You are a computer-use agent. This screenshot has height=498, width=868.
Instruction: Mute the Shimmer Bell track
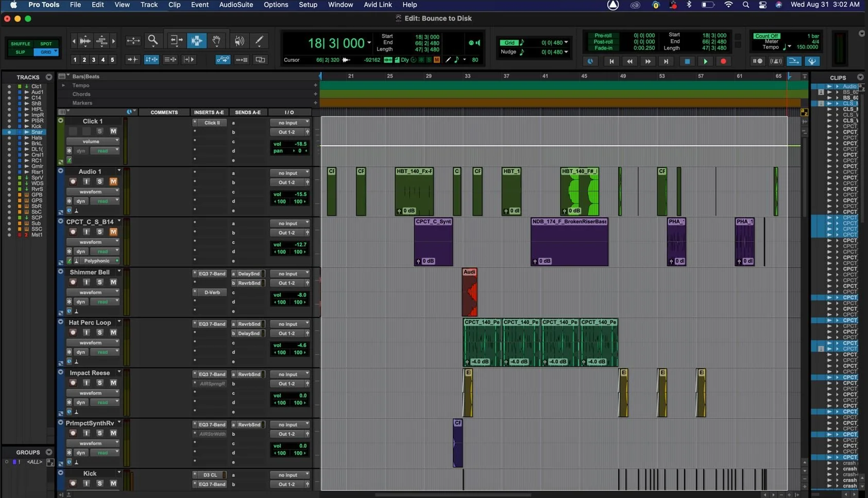pos(114,282)
